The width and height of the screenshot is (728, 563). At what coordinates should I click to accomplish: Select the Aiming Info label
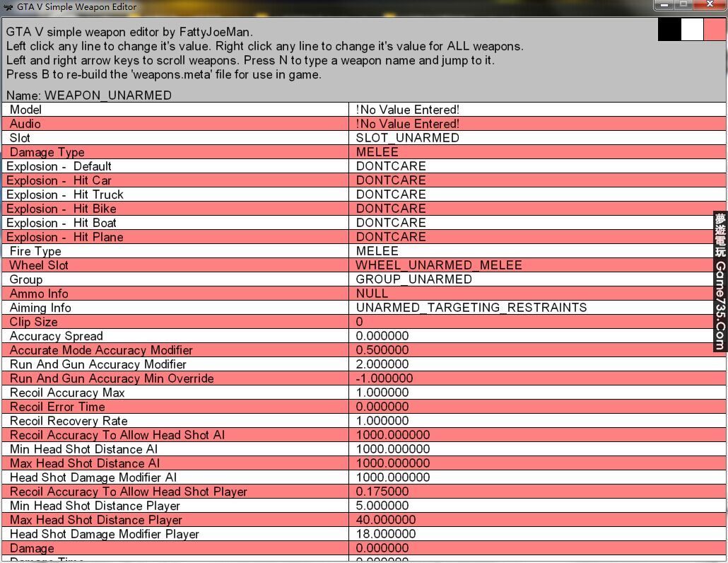pyautogui.click(x=40, y=308)
